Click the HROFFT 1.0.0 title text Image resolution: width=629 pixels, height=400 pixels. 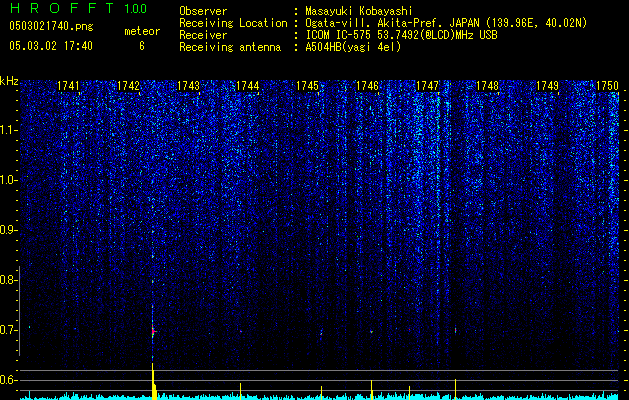[78, 8]
